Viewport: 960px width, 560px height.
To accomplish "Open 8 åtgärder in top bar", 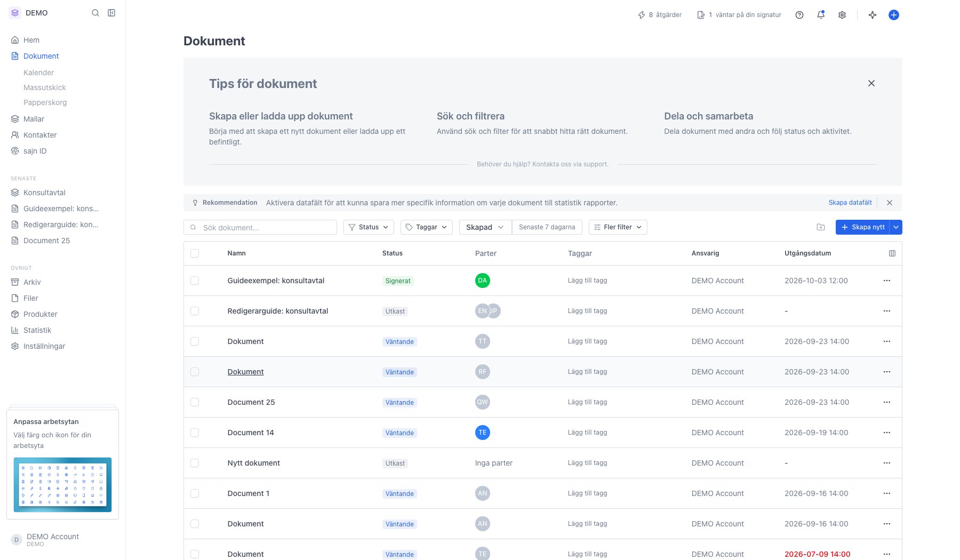I will pyautogui.click(x=660, y=15).
